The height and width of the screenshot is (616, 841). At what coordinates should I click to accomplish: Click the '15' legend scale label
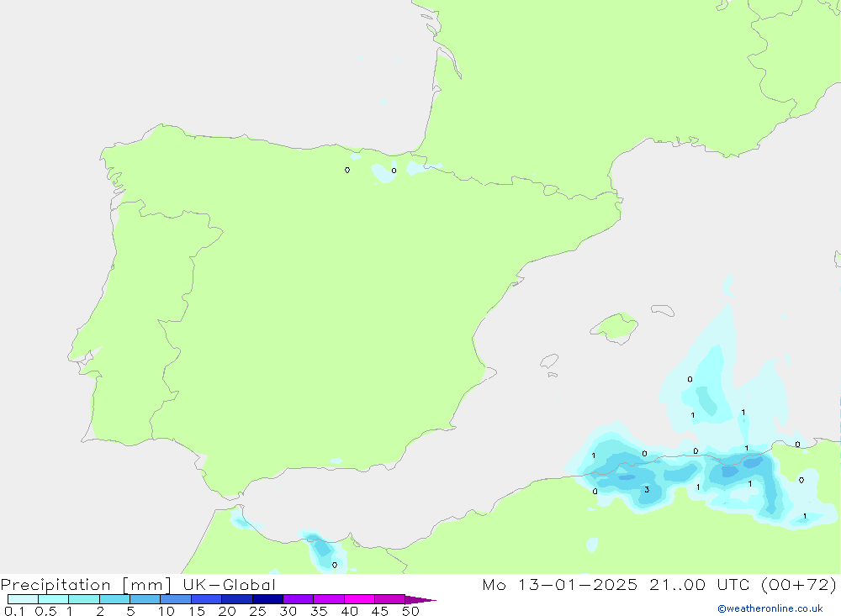click(x=197, y=611)
